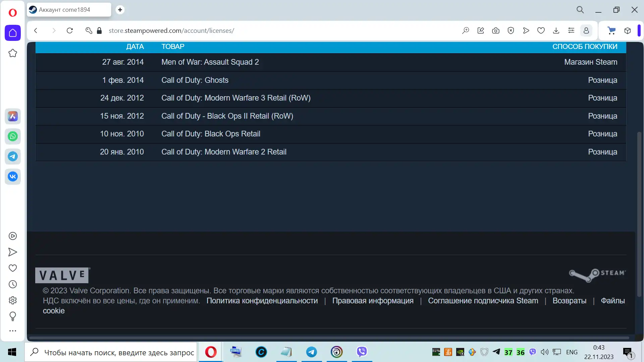Image resolution: width=644 pixels, height=362 pixels.
Task: Open Telegram from the taskbar
Action: [312, 352]
